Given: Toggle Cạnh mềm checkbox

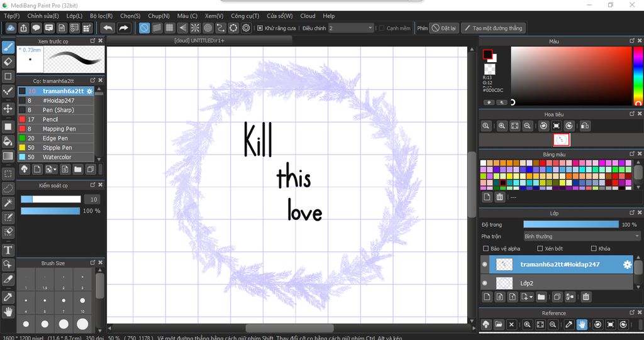Looking at the screenshot, I should (382, 28).
